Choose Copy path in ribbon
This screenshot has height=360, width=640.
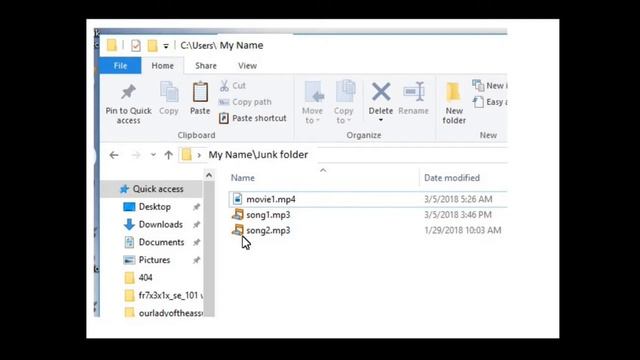click(245, 102)
